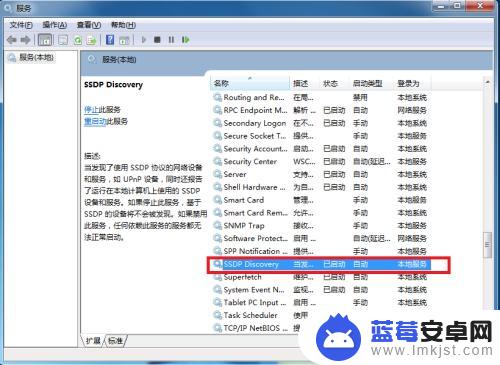Click the gear icon beside Superfetch
This screenshot has height=365, width=500.
[218, 277]
